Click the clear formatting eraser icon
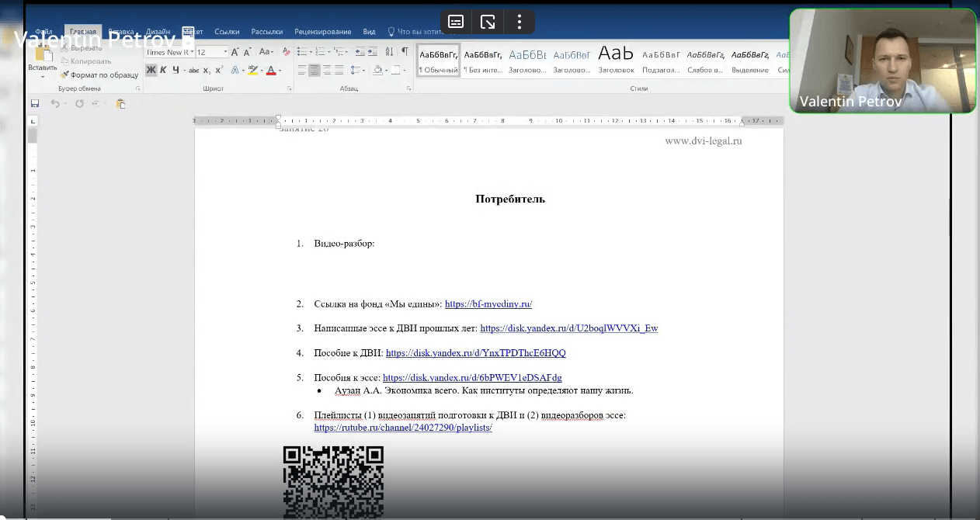 coord(286,52)
